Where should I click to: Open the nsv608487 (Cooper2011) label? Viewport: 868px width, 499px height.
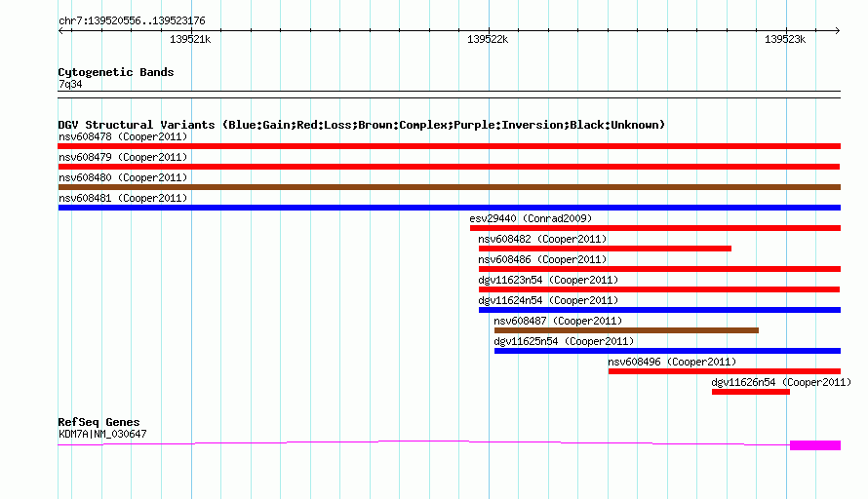pyautogui.click(x=558, y=321)
